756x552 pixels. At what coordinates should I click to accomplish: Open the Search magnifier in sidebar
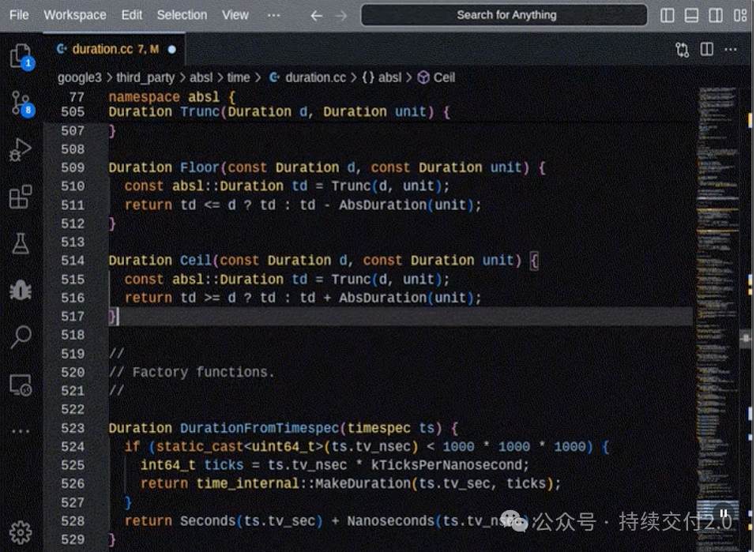pos(21,336)
